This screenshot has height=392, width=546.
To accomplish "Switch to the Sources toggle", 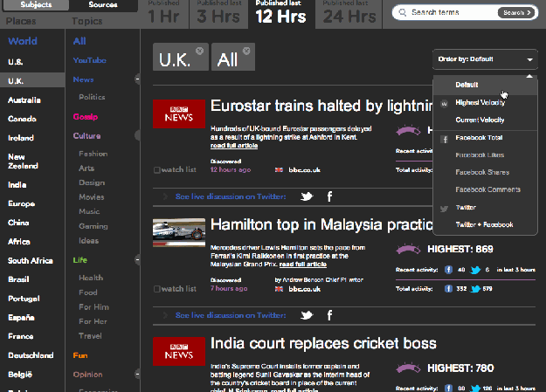I will point(103,5).
